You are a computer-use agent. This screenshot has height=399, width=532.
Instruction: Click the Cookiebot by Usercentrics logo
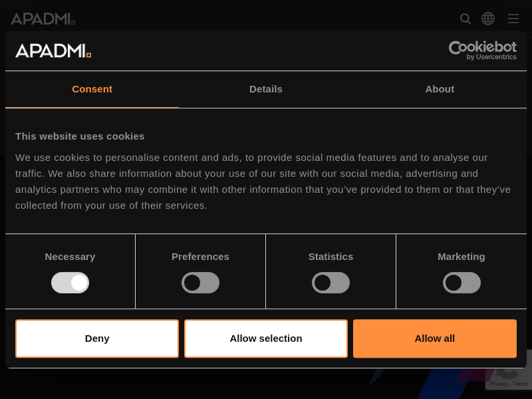pos(482,50)
